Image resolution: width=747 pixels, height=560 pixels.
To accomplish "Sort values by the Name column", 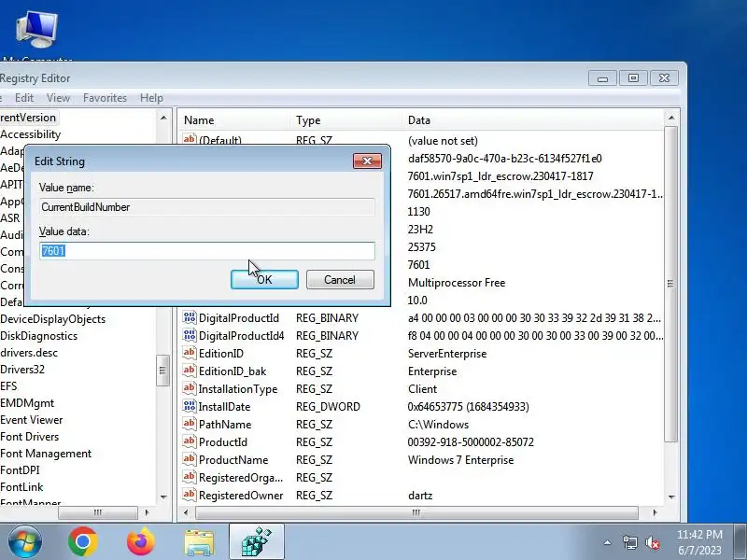I will [x=233, y=120].
